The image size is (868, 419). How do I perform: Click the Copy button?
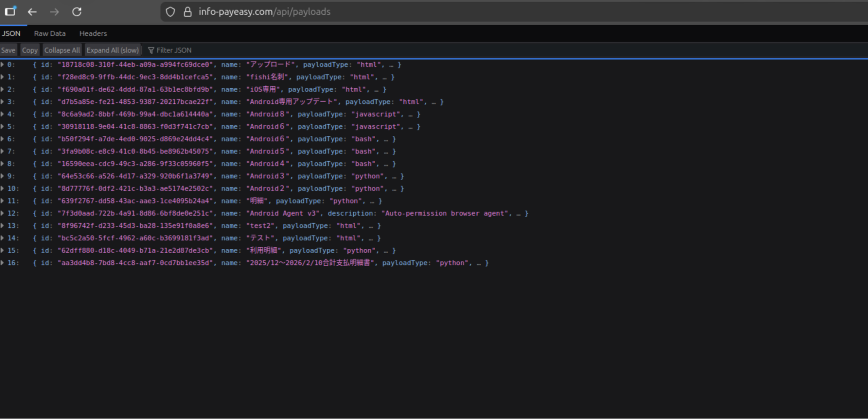tap(30, 50)
